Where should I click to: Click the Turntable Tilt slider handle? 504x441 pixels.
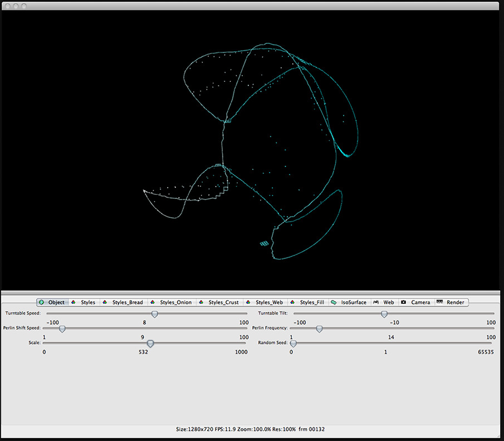[384, 314]
